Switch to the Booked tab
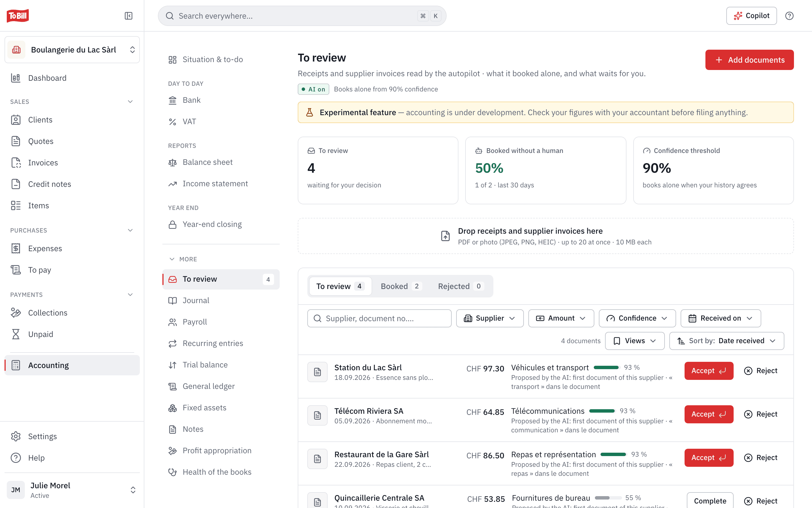 pos(401,286)
